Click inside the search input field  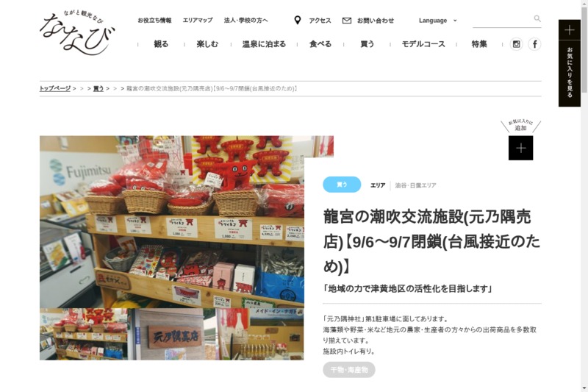[503, 20]
